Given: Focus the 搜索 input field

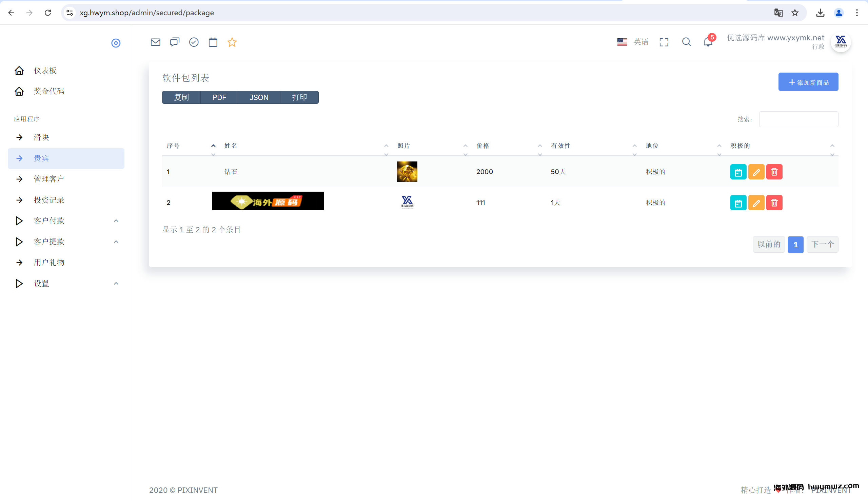Looking at the screenshot, I should coord(798,119).
